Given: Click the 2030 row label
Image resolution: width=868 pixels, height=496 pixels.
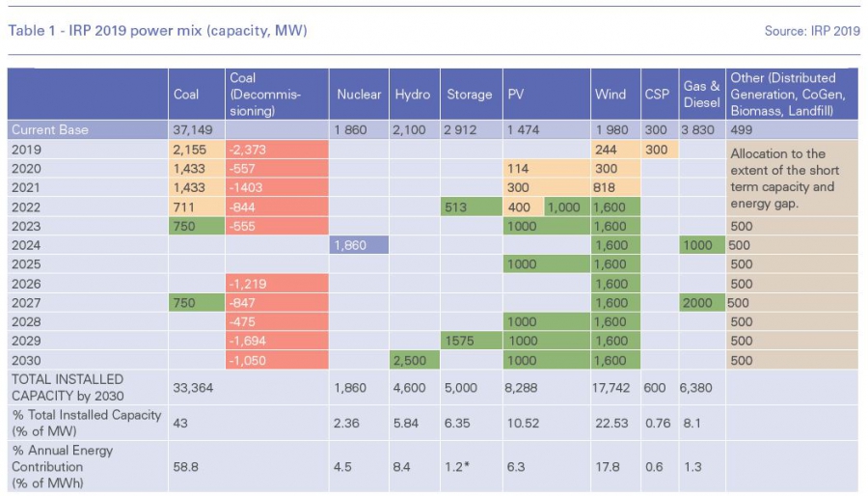Looking at the screenshot, I should click(x=26, y=360).
